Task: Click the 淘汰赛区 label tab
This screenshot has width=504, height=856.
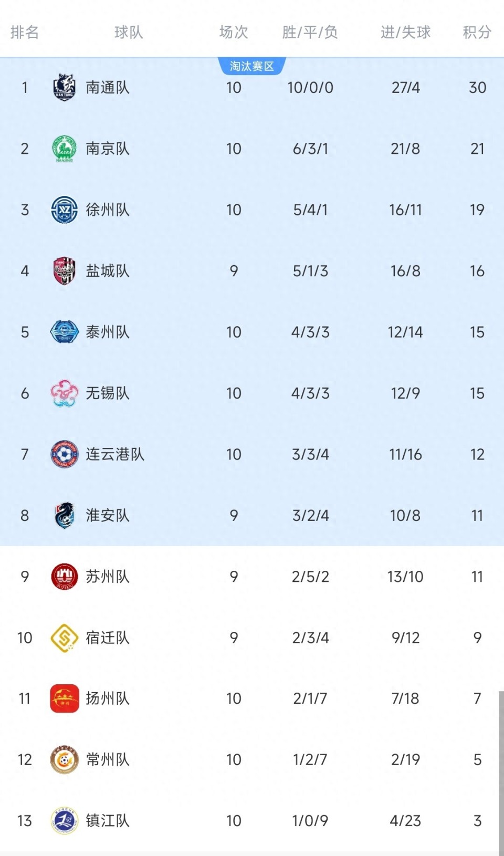Action: tap(252, 66)
